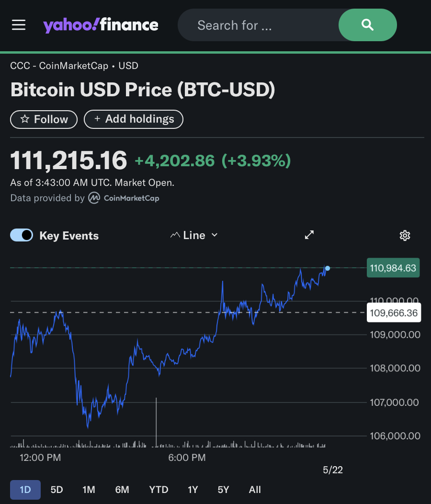
Task: Click the plus icon in Add holdings
Action: pos(97,119)
